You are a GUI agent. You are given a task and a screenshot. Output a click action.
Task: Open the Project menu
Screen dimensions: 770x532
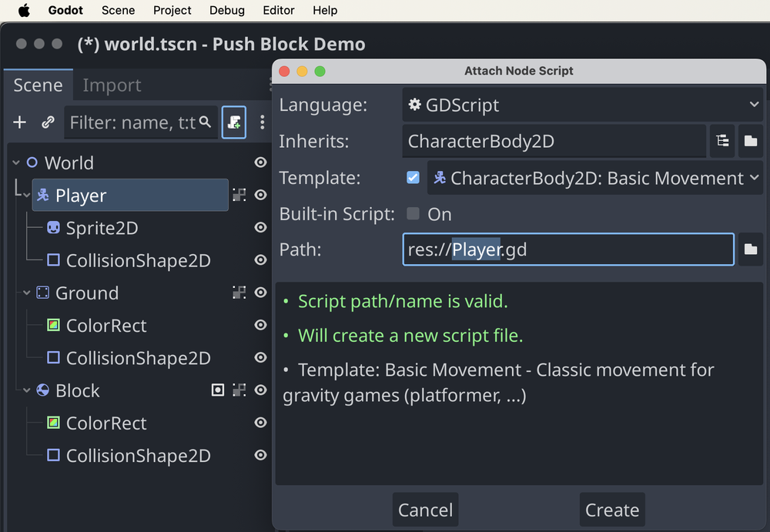point(172,10)
